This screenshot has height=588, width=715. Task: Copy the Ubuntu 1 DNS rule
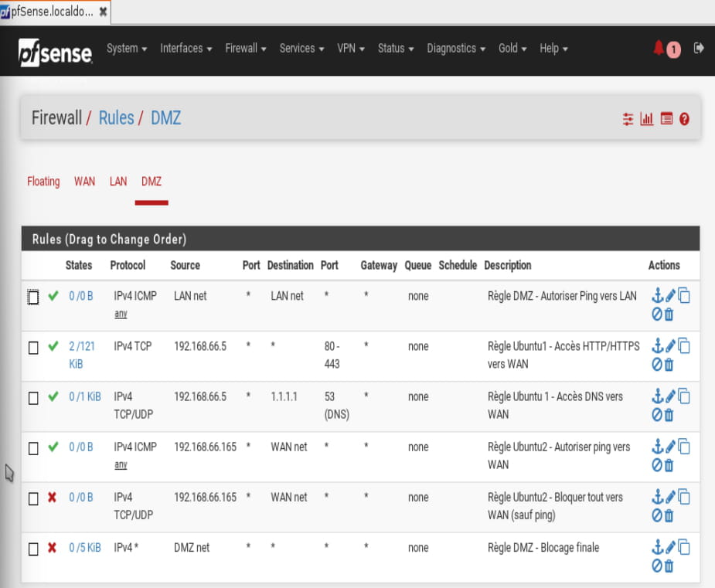pos(683,396)
